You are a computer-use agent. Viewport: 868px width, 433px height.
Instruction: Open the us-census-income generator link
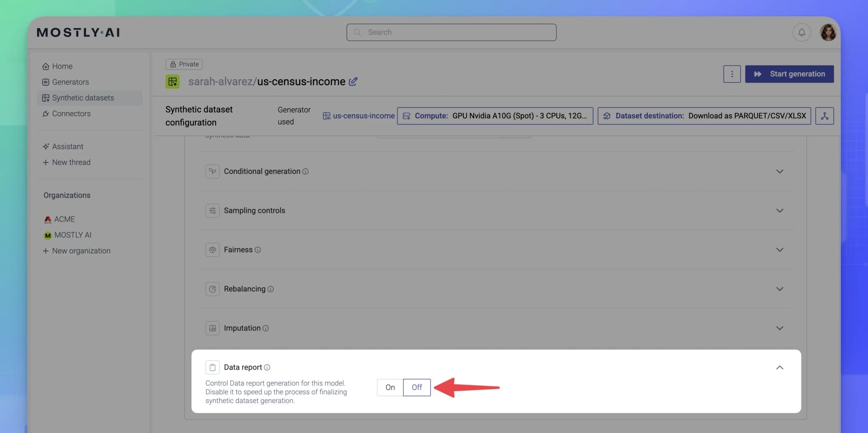[363, 116]
